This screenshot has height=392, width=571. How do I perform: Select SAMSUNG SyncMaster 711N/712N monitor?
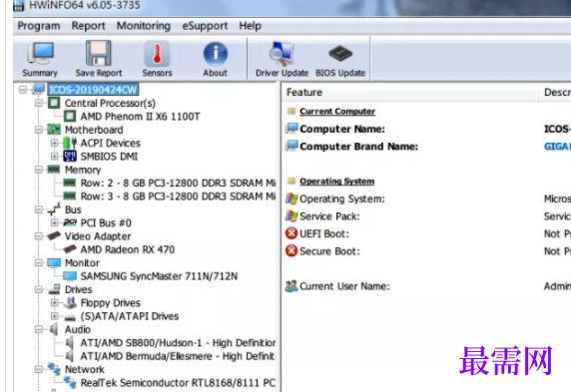(x=159, y=276)
